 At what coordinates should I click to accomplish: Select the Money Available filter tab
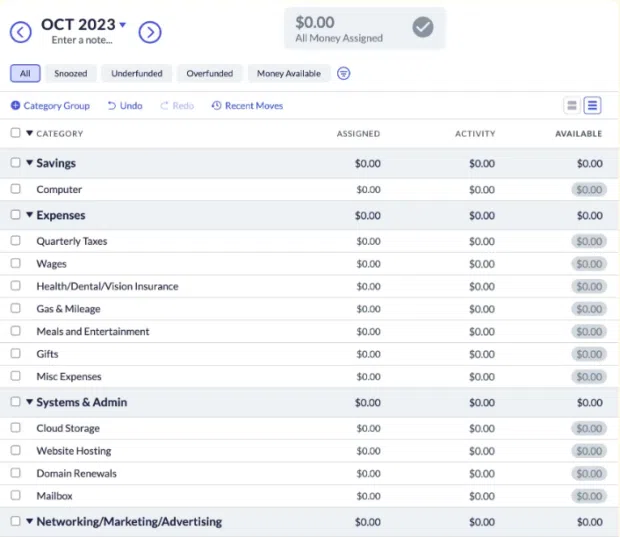click(289, 74)
